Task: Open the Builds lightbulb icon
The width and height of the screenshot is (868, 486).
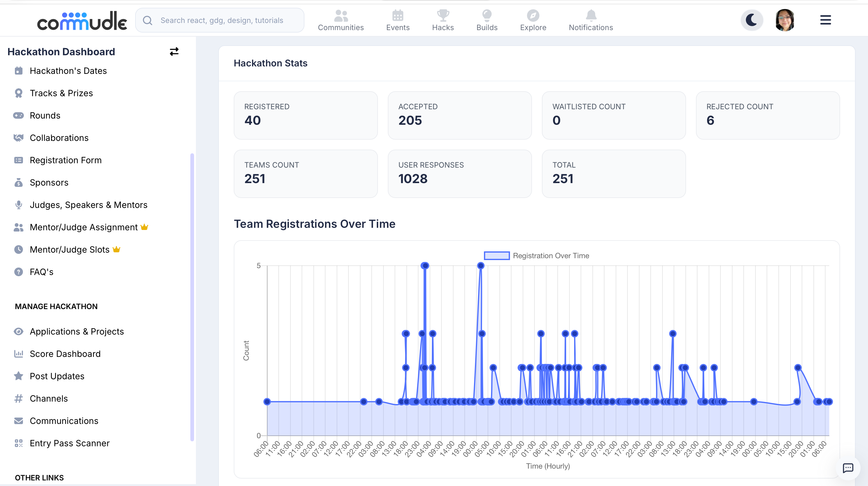Action: (487, 15)
